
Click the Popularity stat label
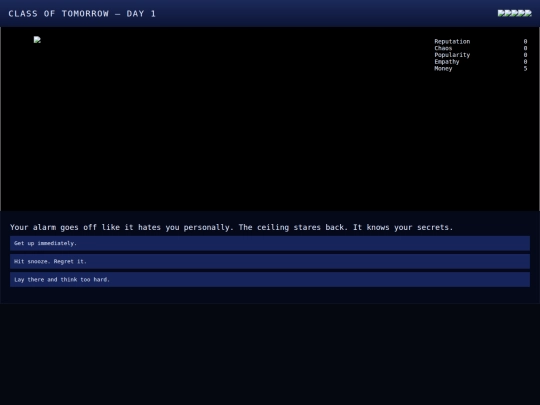[452, 55]
